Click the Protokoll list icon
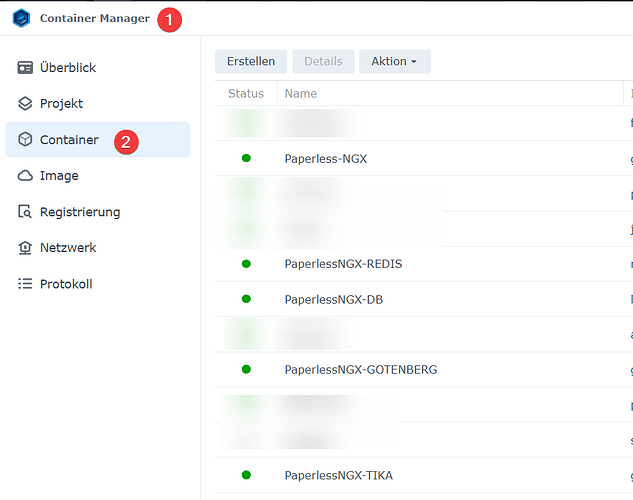Viewport: 633px width, 500px height. [x=26, y=284]
